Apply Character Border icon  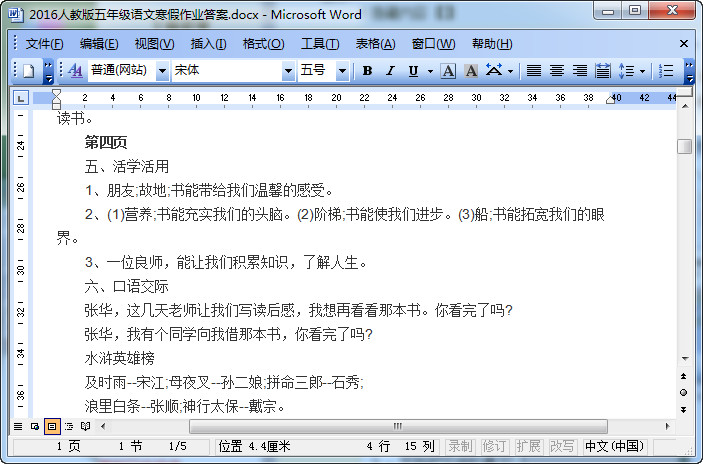point(448,71)
